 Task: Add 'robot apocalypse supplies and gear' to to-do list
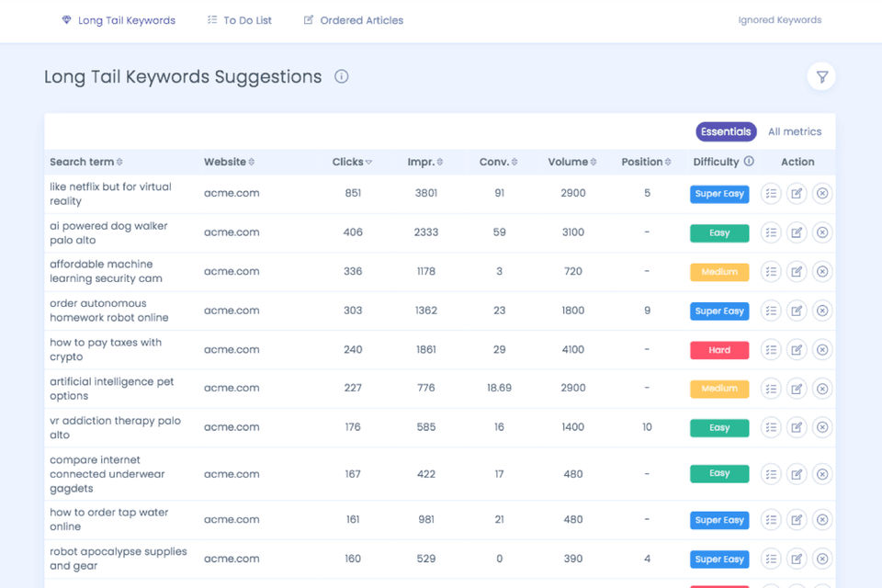(x=771, y=559)
